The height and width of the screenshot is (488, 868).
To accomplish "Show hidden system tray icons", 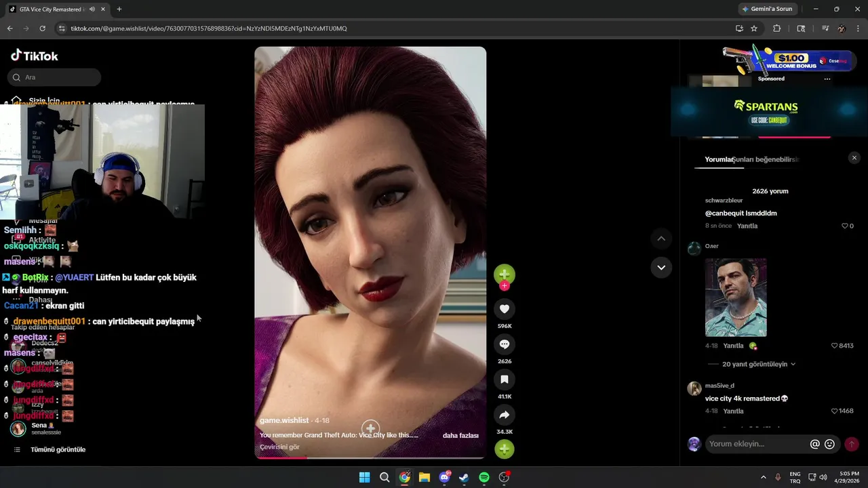I will [x=763, y=477].
